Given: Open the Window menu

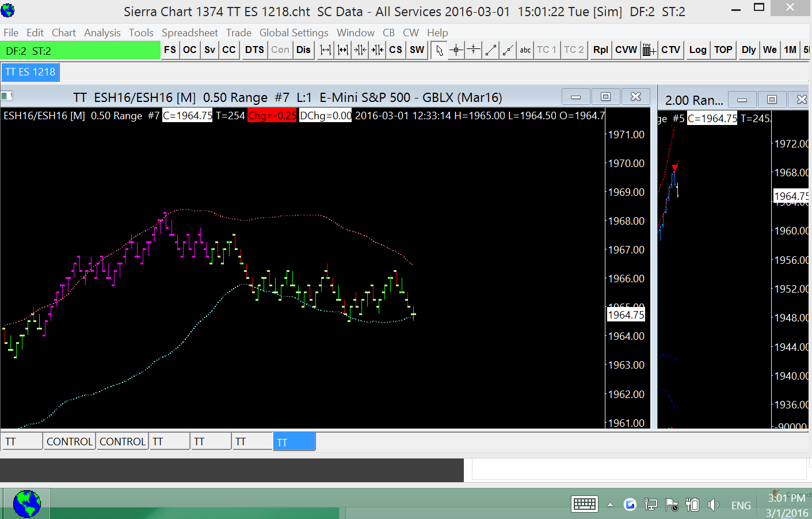Looking at the screenshot, I should coord(356,33).
